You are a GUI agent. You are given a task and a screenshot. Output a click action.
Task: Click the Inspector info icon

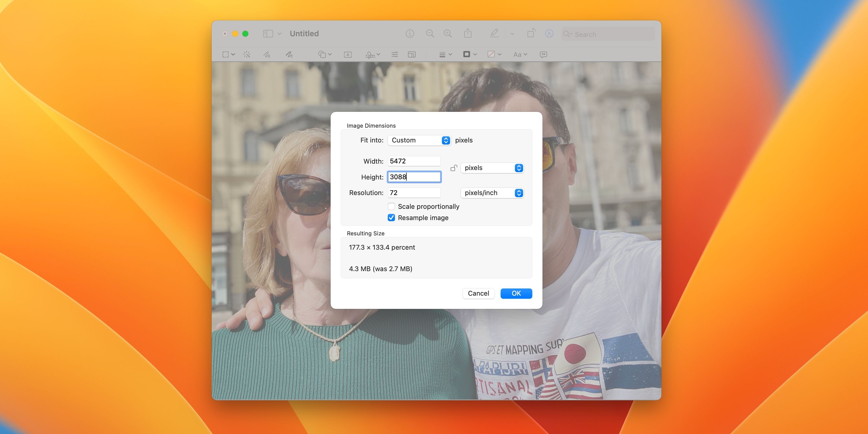[x=410, y=33]
